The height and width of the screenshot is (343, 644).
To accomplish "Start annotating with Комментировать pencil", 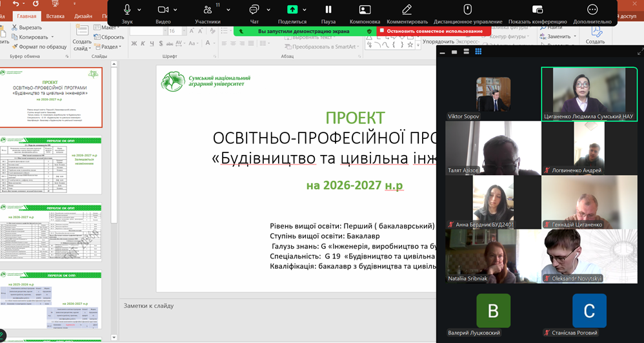I will [x=407, y=10].
